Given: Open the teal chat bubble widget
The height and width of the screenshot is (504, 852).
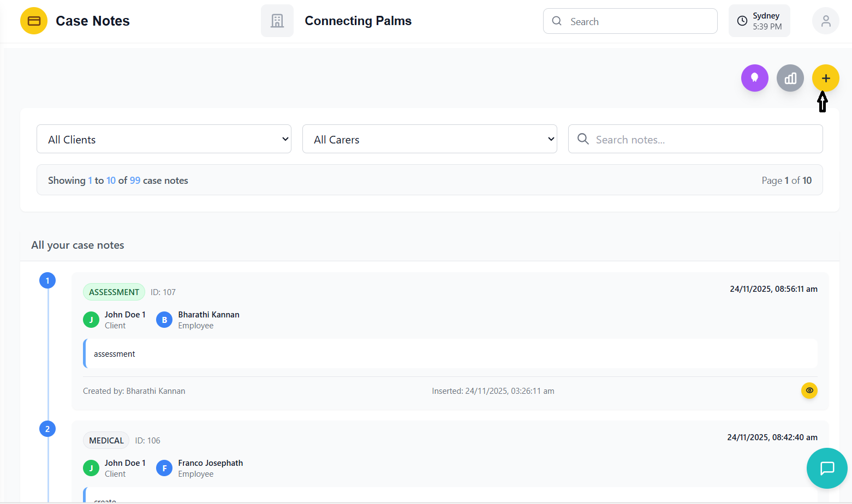Looking at the screenshot, I should (x=827, y=468).
